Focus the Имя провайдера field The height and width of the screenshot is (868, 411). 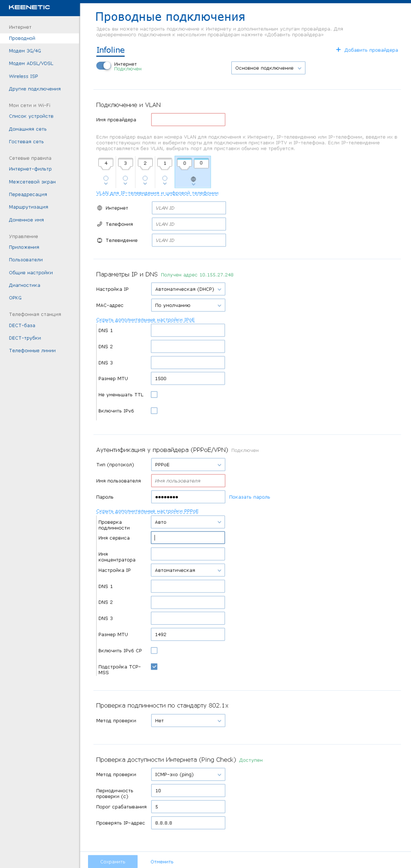[188, 119]
